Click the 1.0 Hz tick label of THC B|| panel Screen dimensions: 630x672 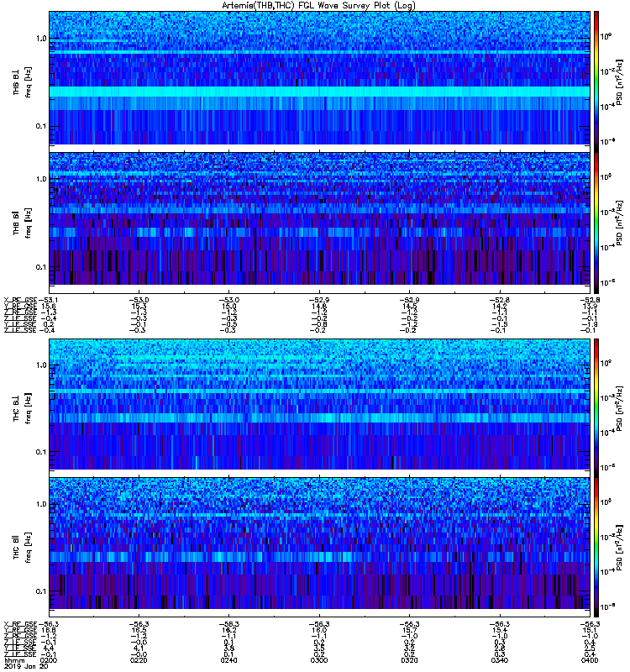coord(41,504)
